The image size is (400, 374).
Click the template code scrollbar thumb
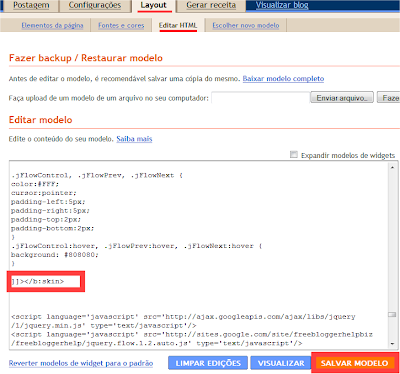392,314
